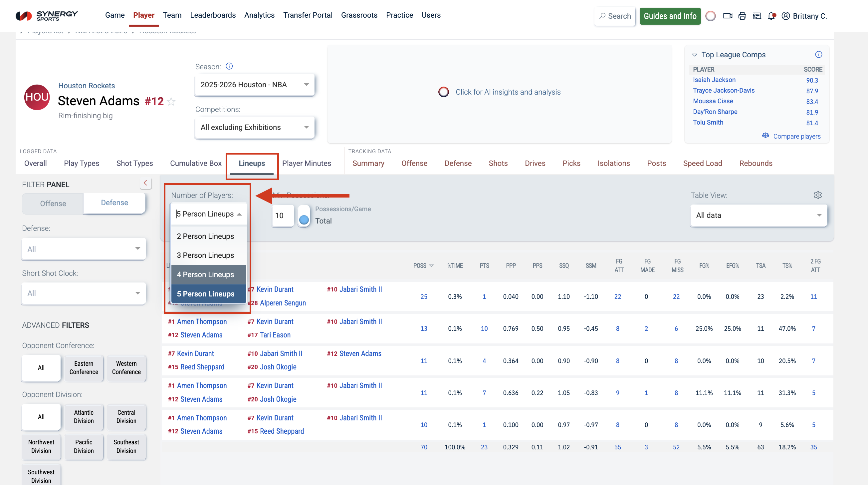The image size is (868, 485).
Task: Click the info icon next to Season
Action: coord(229,66)
